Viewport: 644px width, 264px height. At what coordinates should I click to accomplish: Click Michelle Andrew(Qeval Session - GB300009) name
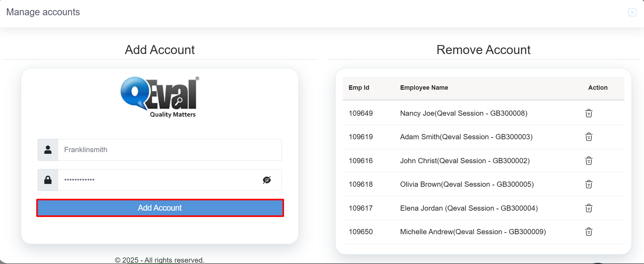click(473, 232)
